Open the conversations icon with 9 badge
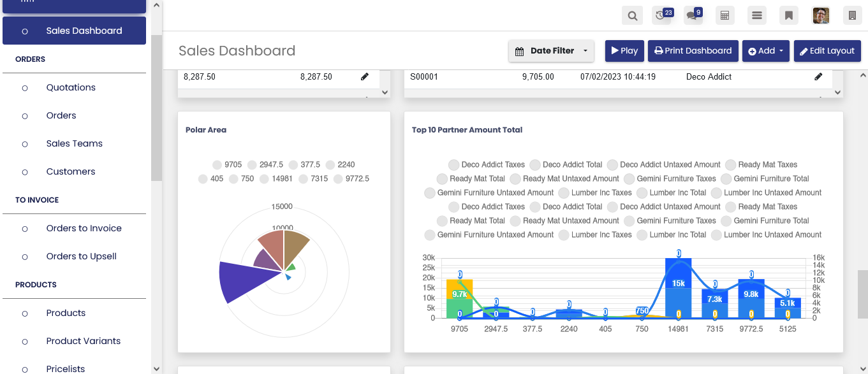 [692, 16]
